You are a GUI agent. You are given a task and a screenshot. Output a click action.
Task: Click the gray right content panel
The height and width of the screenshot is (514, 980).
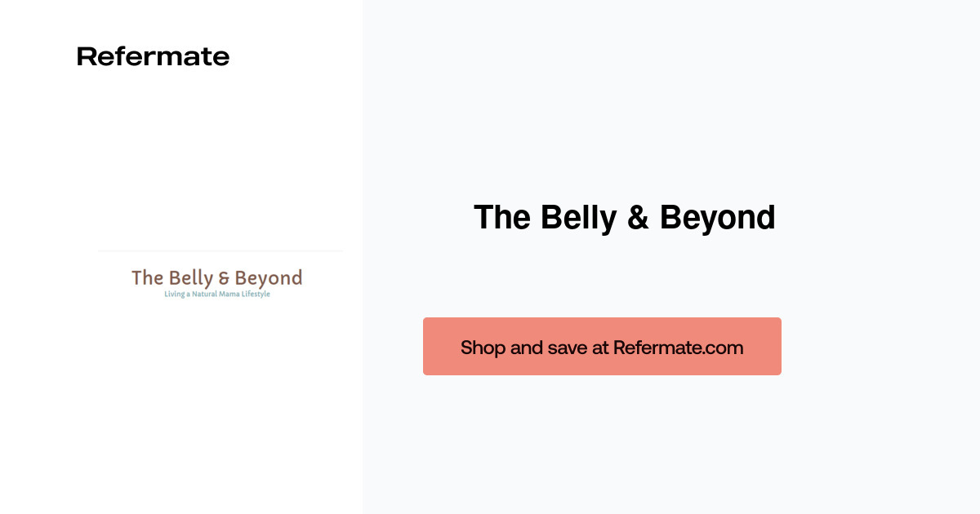pyautogui.click(x=671, y=449)
